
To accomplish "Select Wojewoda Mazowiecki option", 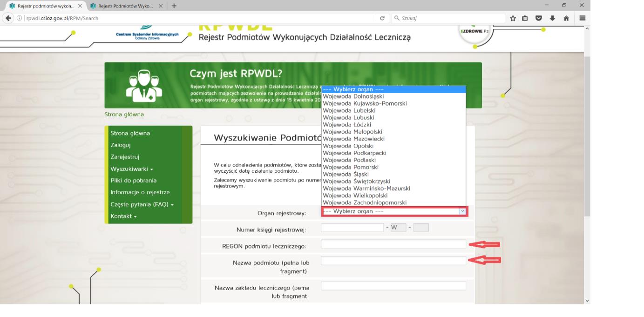I will [393, 139].
